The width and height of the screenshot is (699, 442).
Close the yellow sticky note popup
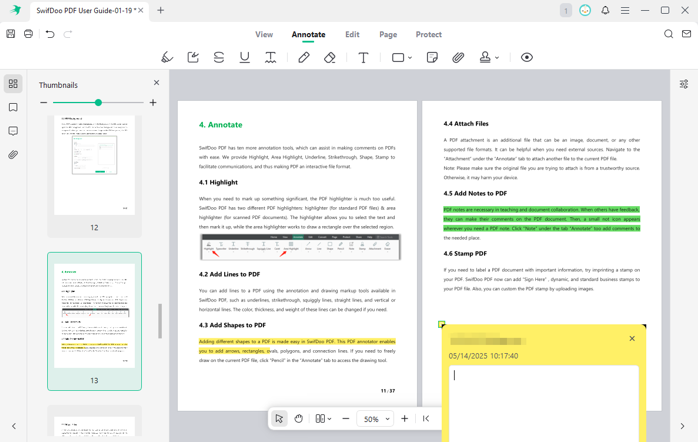pyautogui.click(x=632, y=339)
